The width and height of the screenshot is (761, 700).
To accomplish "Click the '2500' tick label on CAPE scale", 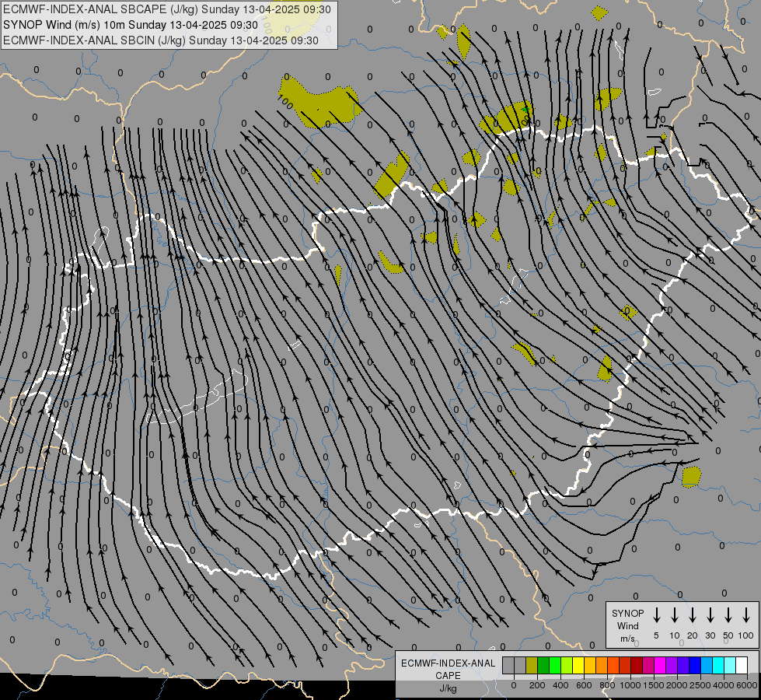I will click(700, 685).
